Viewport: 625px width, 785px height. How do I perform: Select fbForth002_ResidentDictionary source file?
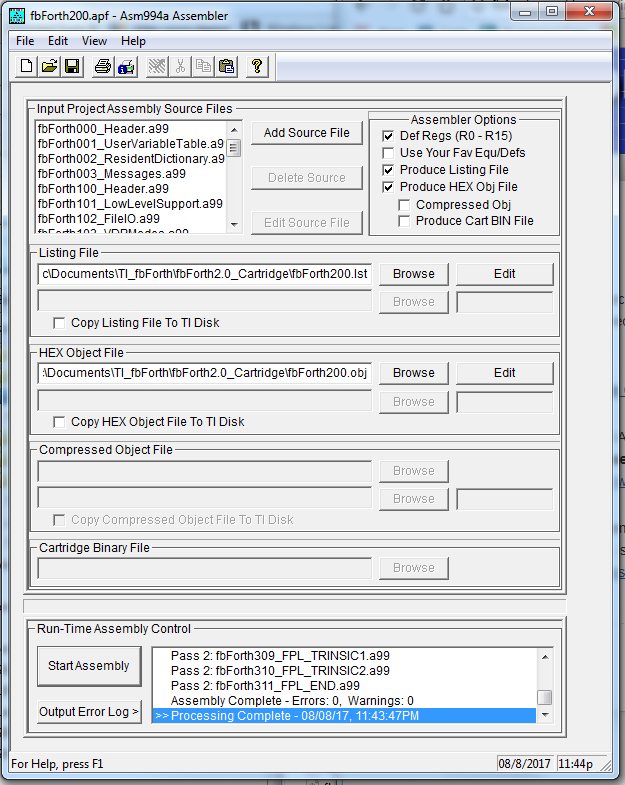coord(131,159)
